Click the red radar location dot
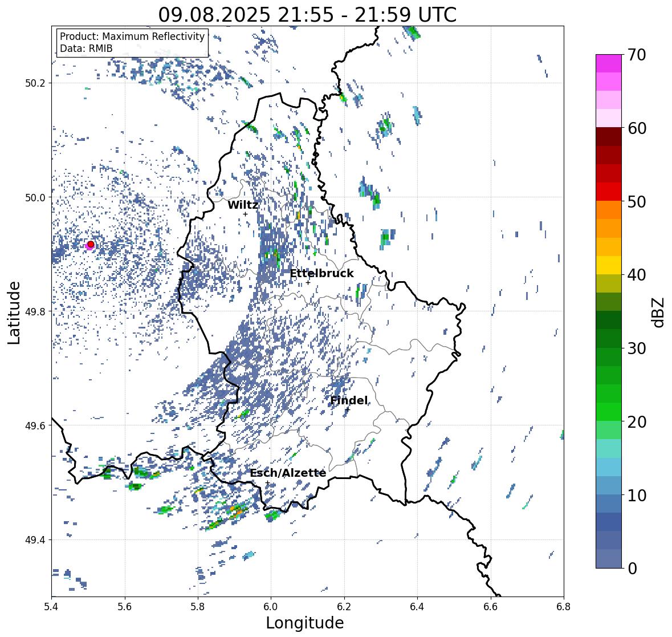 [91, 244]
